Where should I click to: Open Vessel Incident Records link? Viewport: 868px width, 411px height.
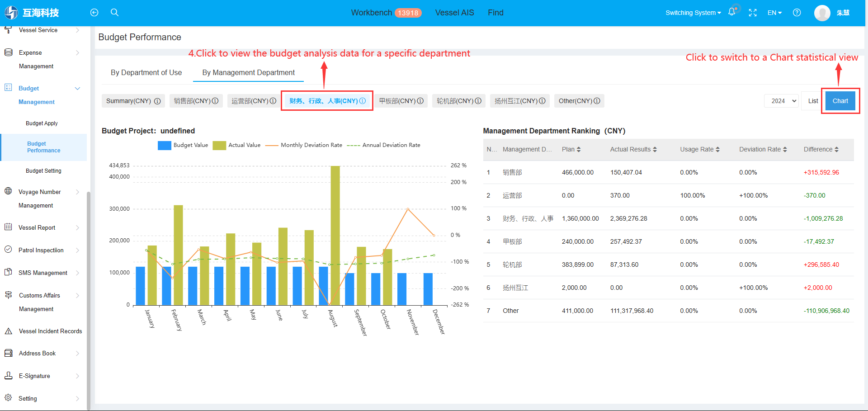pos(50,331)
